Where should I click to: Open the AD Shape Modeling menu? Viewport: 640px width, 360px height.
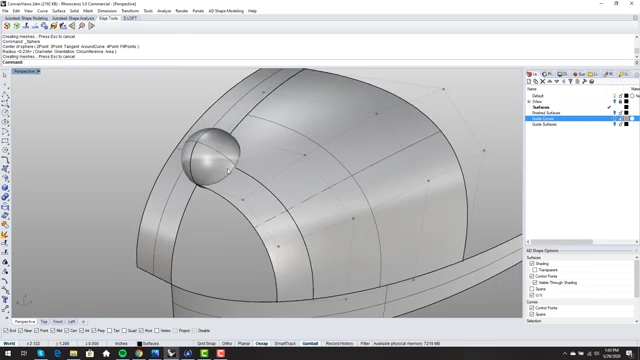(x=226, y=11)
